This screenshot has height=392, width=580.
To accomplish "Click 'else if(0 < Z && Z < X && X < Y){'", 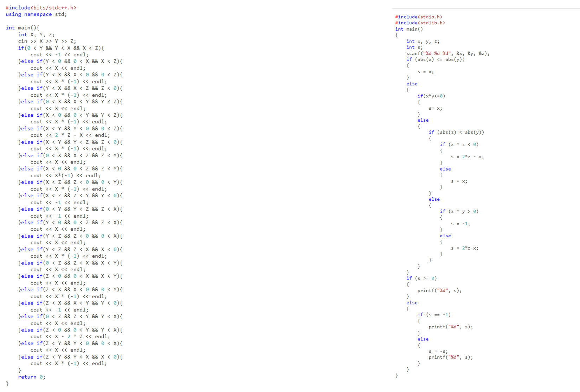I will coord(72,263).
